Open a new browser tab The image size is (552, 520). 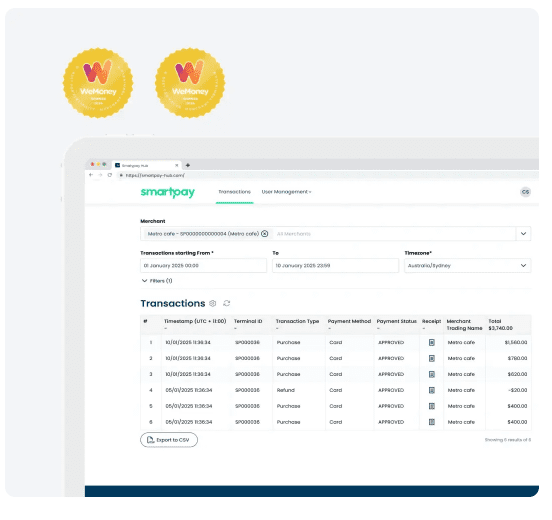188,165
